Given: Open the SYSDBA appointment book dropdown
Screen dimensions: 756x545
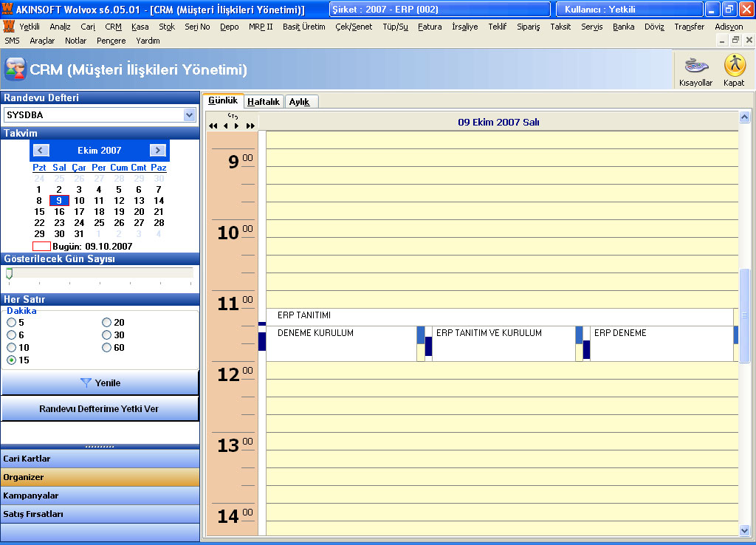Looking at the screenshot, I should [x=189, y=114].
